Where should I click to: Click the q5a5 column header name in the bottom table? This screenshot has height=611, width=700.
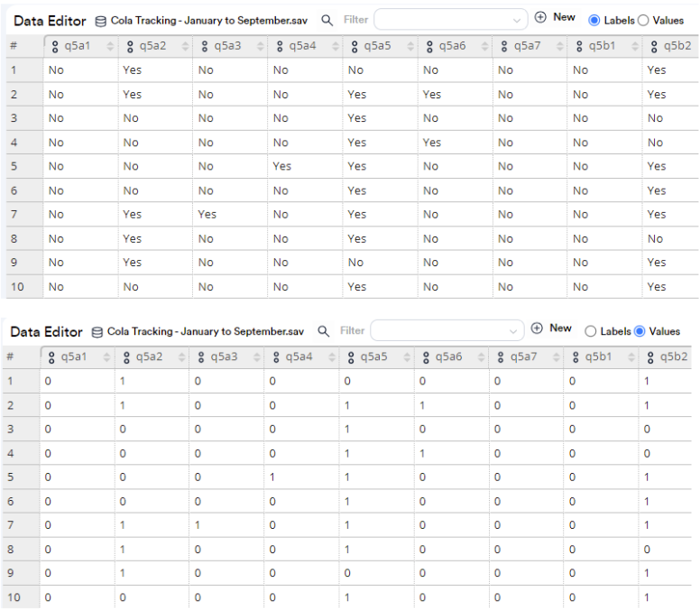373,356
